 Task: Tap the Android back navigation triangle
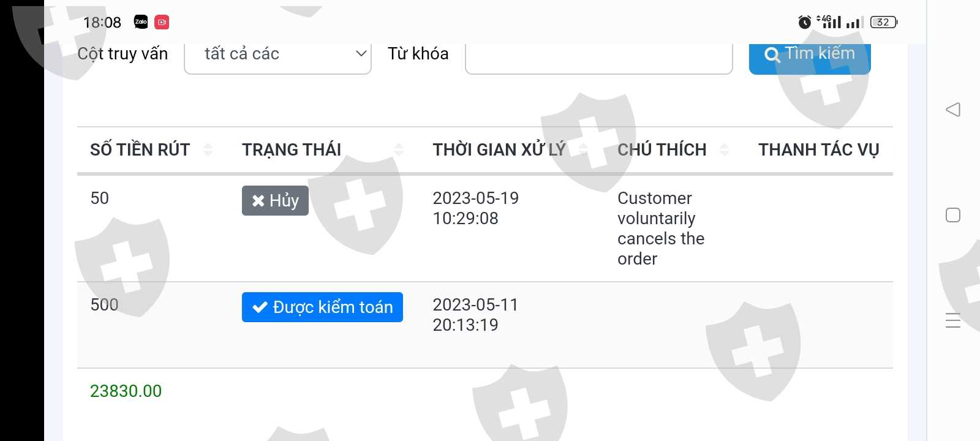click(952, 110)
